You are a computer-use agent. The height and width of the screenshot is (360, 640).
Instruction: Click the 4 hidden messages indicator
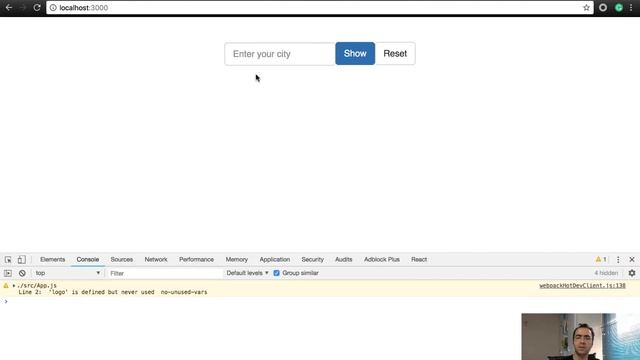[606, 273]
